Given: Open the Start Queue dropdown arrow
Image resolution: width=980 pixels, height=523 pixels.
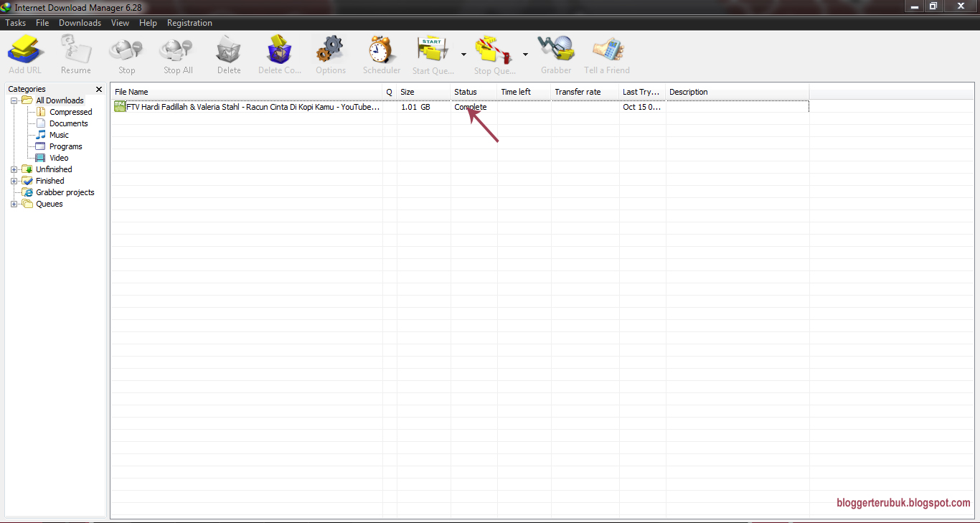Looking at the screenshot, I should 463,55.
